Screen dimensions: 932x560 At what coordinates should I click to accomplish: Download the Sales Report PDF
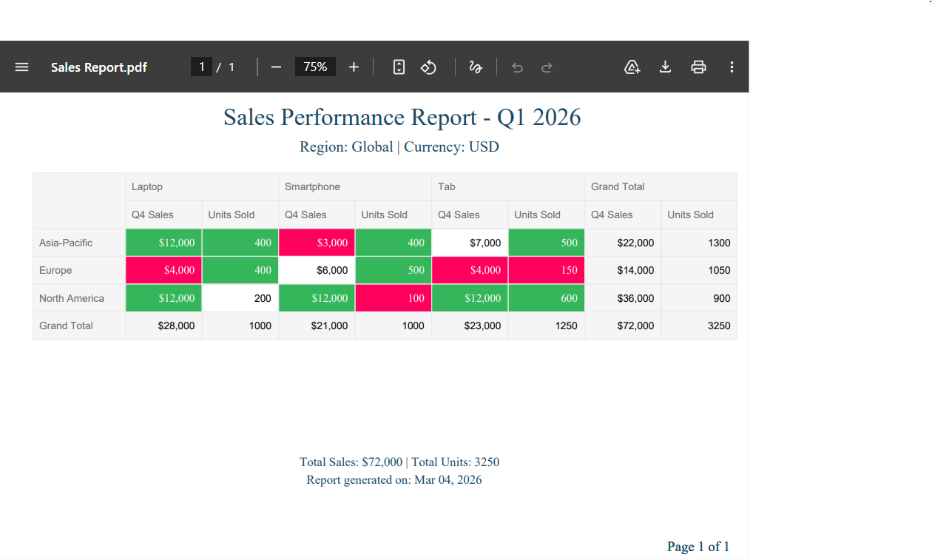point(665,67)
